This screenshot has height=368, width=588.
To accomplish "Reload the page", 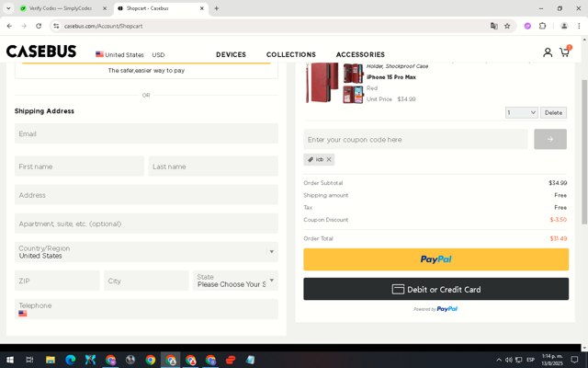I will coord(39,26).
